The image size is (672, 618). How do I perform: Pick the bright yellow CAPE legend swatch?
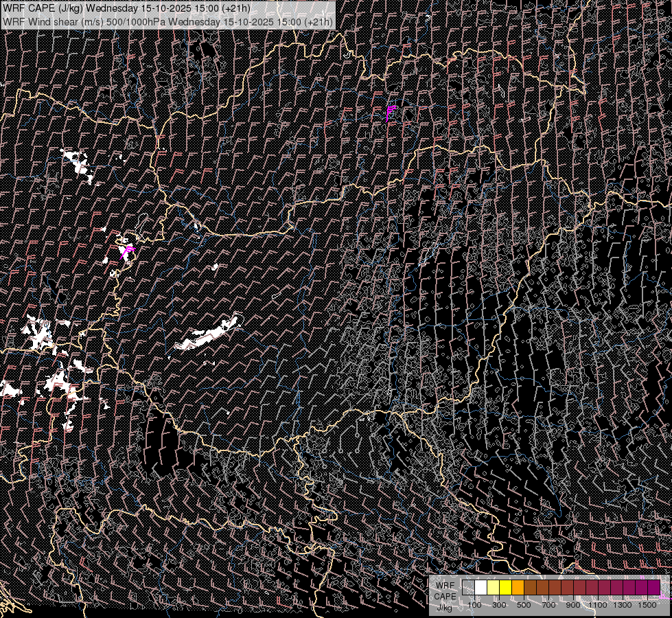tap(505, 588)
